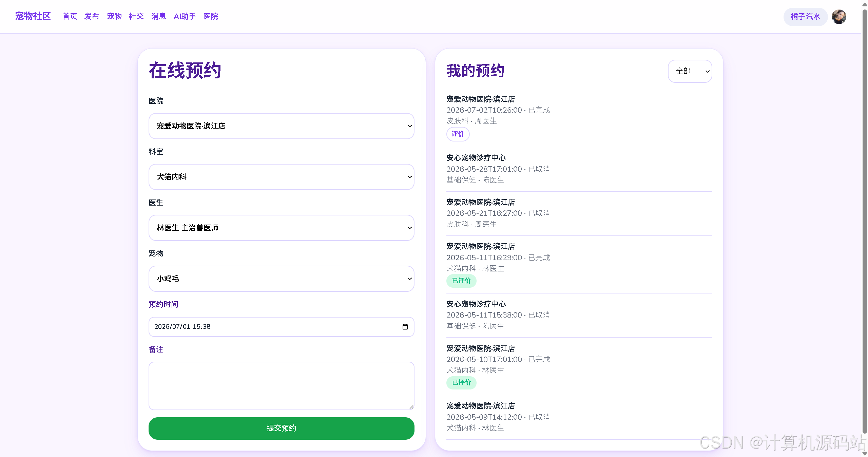Image resolution: width=868 pixels, height=457 pixels.
Task: Click 犬猫内科 · 林医生 under the 2026-05-09 appointment
Action: tap(475, 428)
